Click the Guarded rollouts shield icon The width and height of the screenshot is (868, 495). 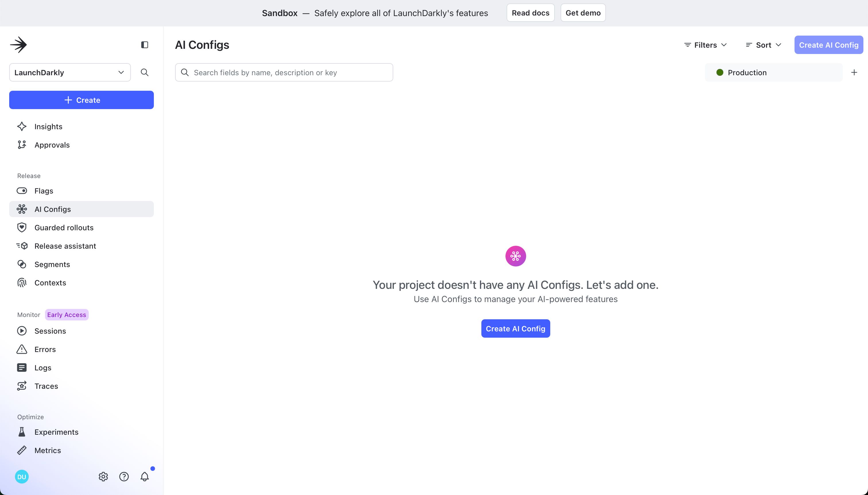(22, 227)
